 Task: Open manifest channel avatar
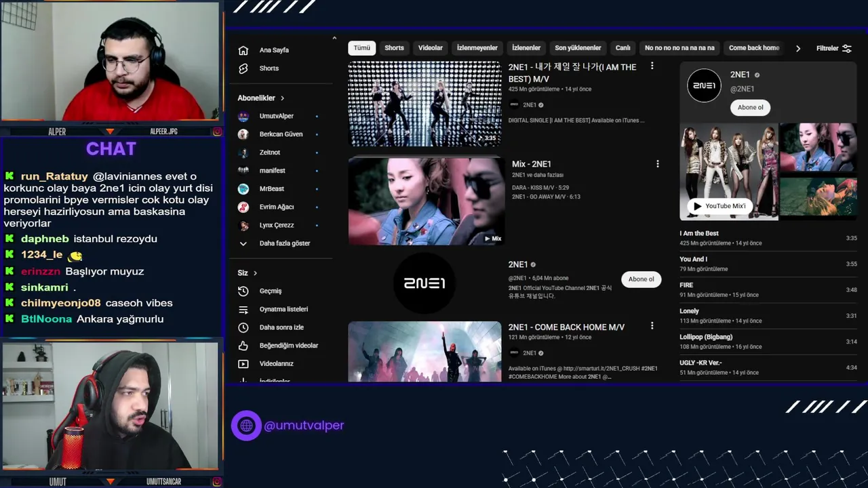pos(243,171)
